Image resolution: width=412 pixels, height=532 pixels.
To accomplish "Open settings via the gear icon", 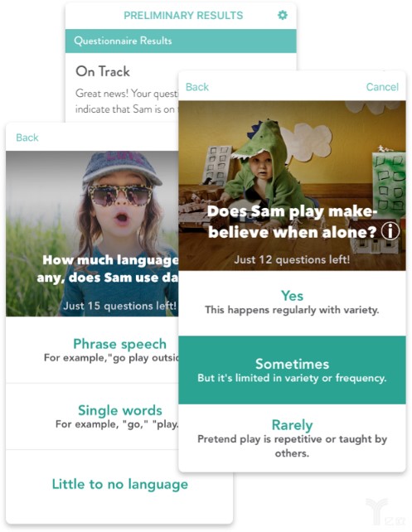I will tap(283, 15).
